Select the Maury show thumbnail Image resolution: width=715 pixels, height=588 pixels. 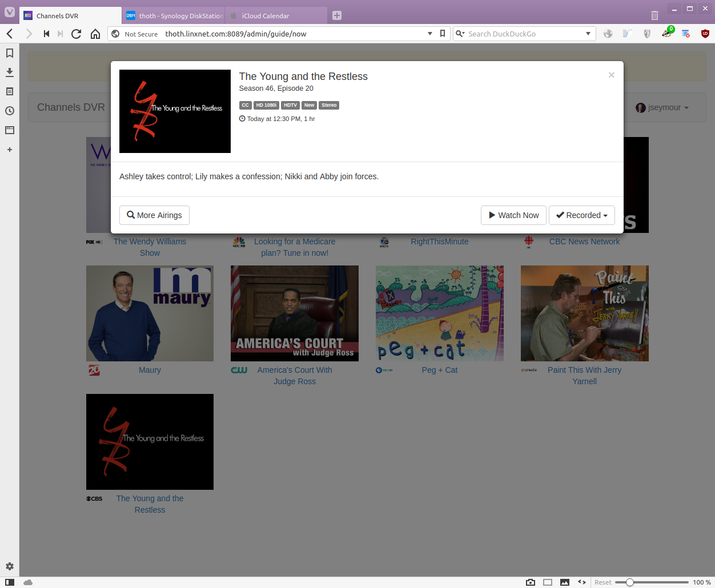150,313
